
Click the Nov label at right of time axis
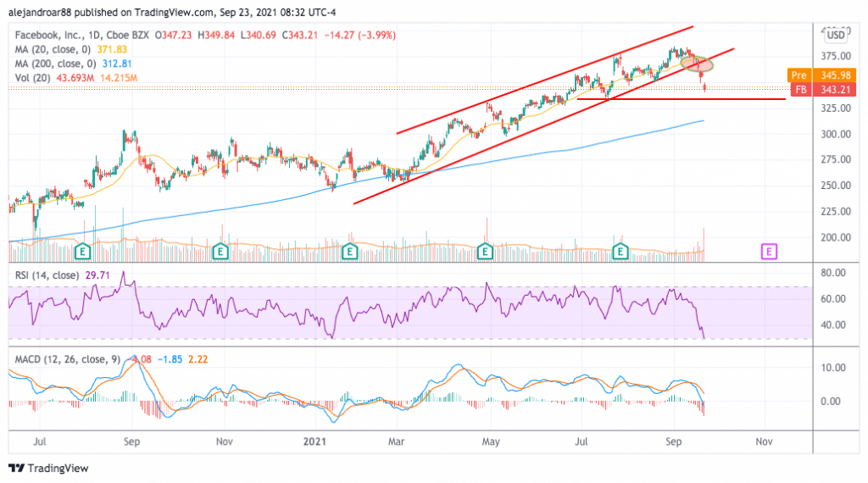click(x=764, y=441)
